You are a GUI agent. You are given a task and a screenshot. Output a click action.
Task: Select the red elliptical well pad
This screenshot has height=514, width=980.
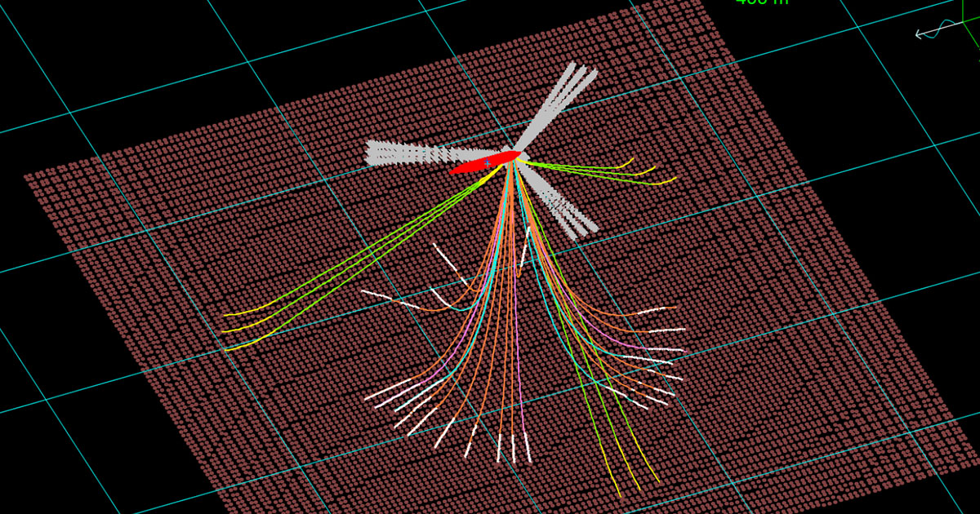click(x=484, y=162)
